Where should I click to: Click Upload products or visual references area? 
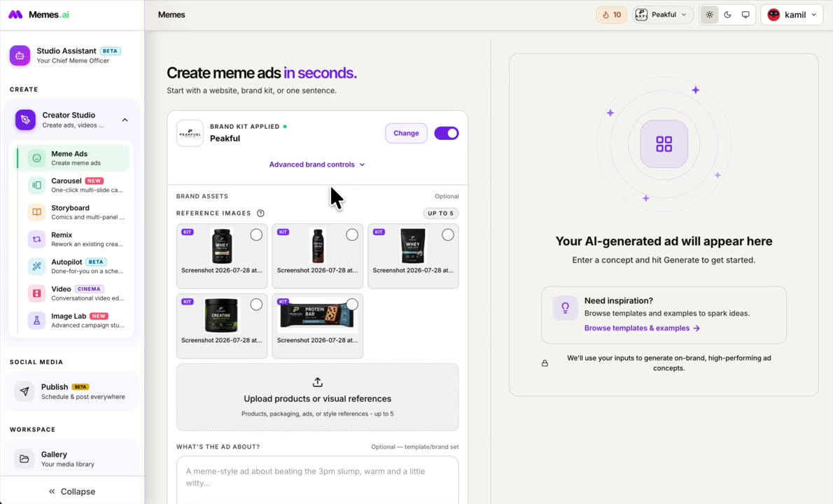coord(317,397)
